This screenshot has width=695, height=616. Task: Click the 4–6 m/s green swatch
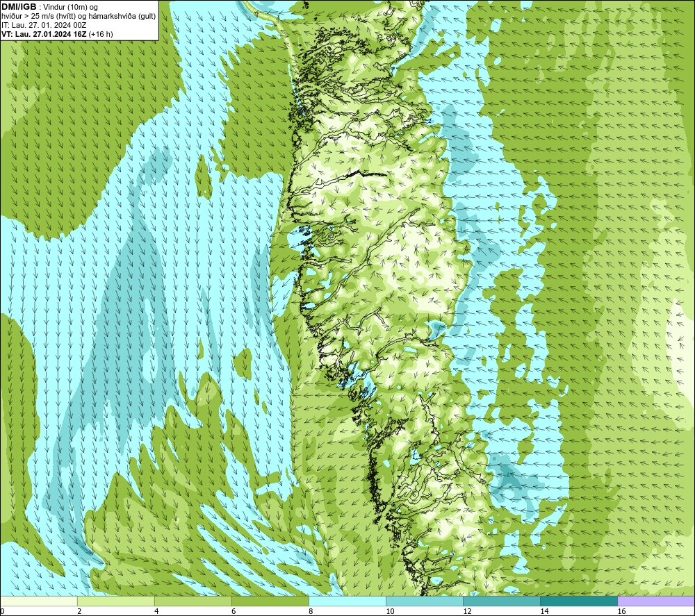tap(193, 601)
